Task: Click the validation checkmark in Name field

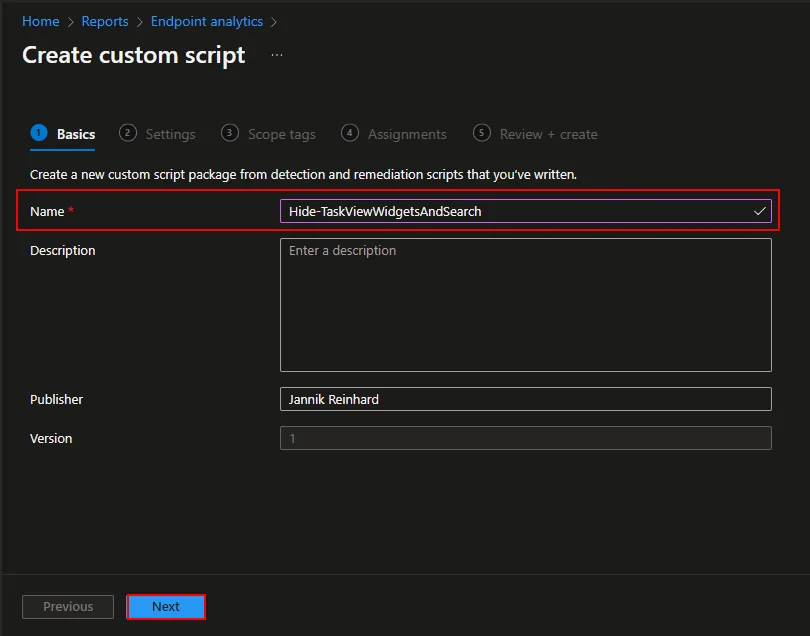Action: pyautogui.click(x=759, y=211)
